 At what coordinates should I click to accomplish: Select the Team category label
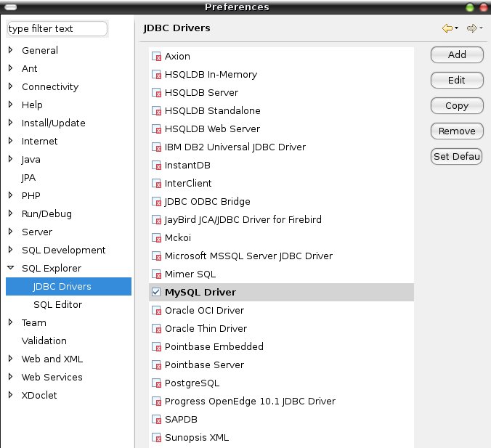point(34,323)
